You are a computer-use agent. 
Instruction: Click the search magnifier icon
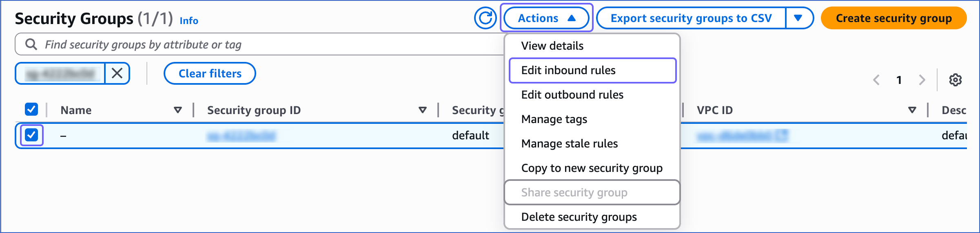point(31,44)
